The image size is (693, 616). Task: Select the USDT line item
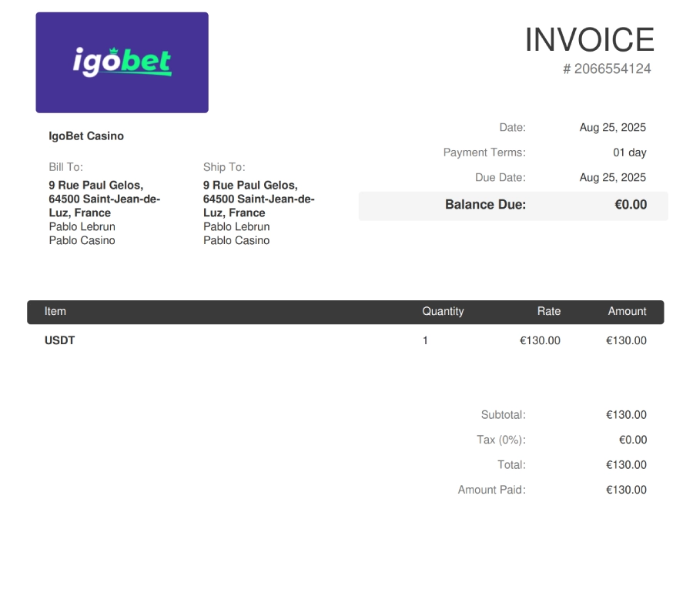60,340
